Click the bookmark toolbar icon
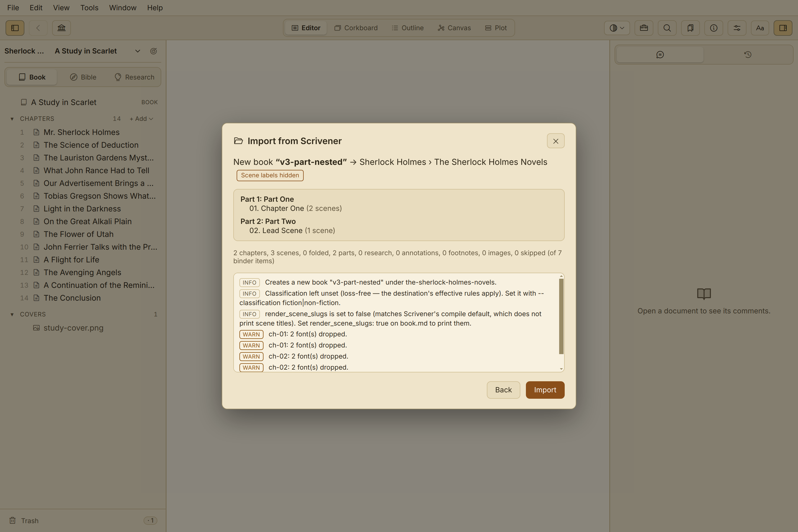This screenshot has width=798, height=532. coord(690,28)
